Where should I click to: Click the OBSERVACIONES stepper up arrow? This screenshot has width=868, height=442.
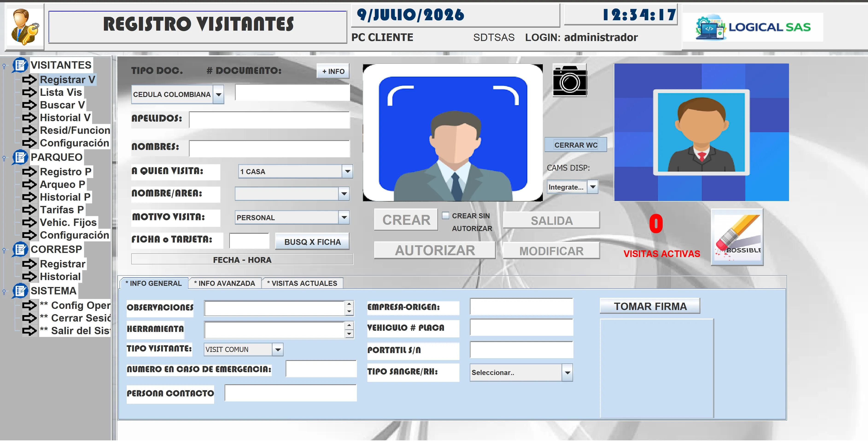pyautogui.click(x=349, y=304)
